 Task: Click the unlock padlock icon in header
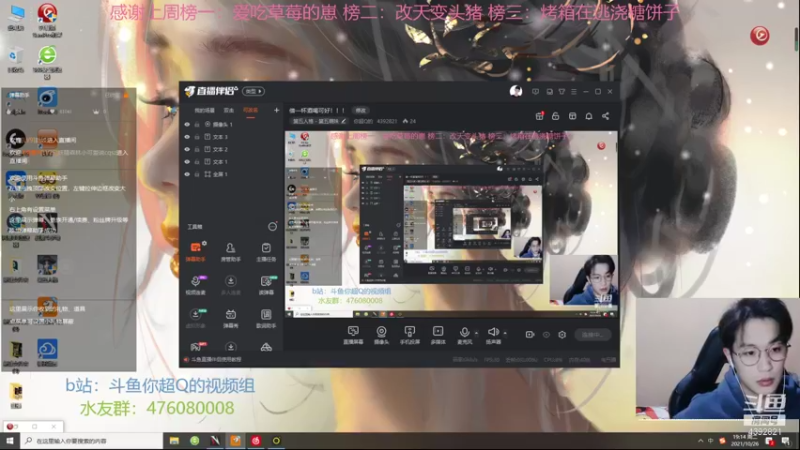[x=556, y=116]
